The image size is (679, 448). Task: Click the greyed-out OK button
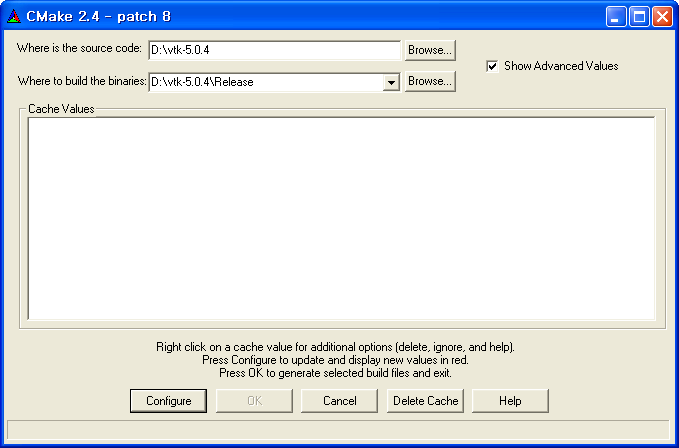254,401
